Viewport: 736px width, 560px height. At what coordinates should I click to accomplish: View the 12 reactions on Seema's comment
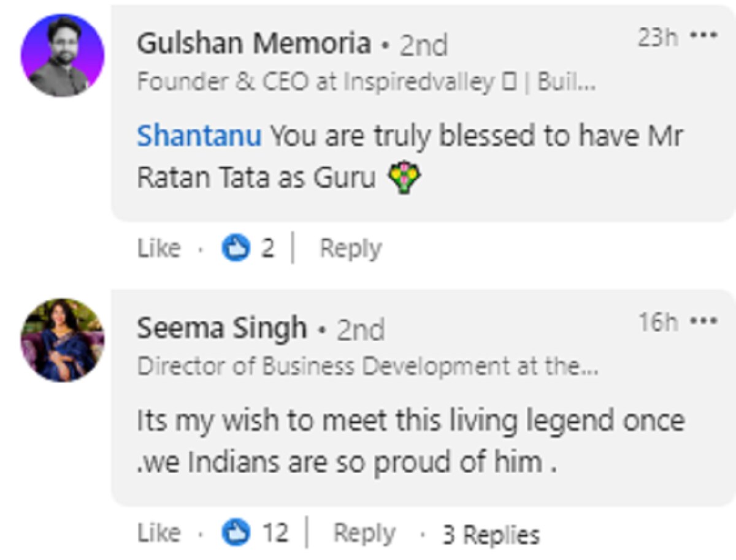[x=275, y=533]
